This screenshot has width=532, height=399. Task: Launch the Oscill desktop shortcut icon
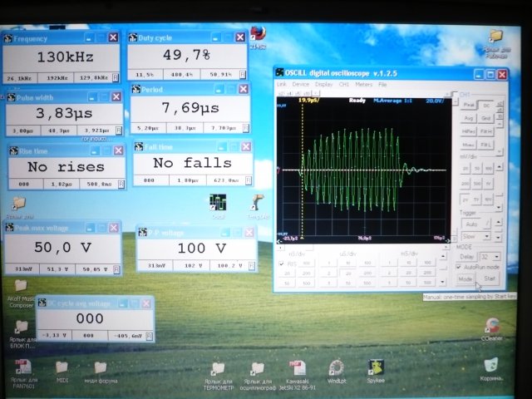click(218, 203)
